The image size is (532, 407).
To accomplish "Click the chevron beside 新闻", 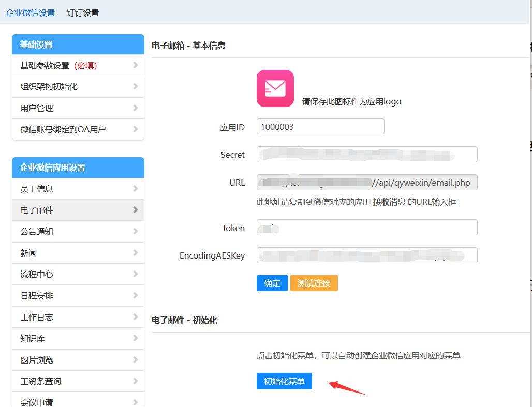I will point(136,253).
